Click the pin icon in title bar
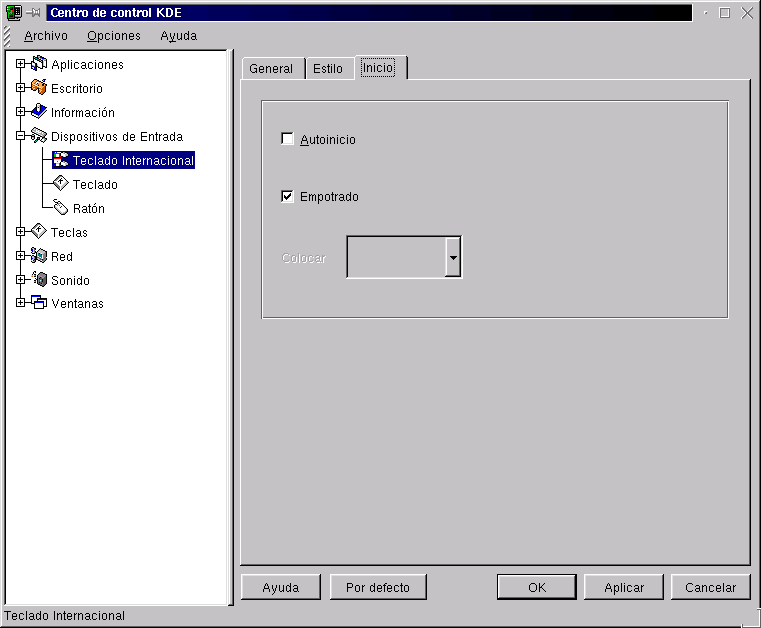The height and width of the screenshot is (628, 761). click(x=33, y=12)
